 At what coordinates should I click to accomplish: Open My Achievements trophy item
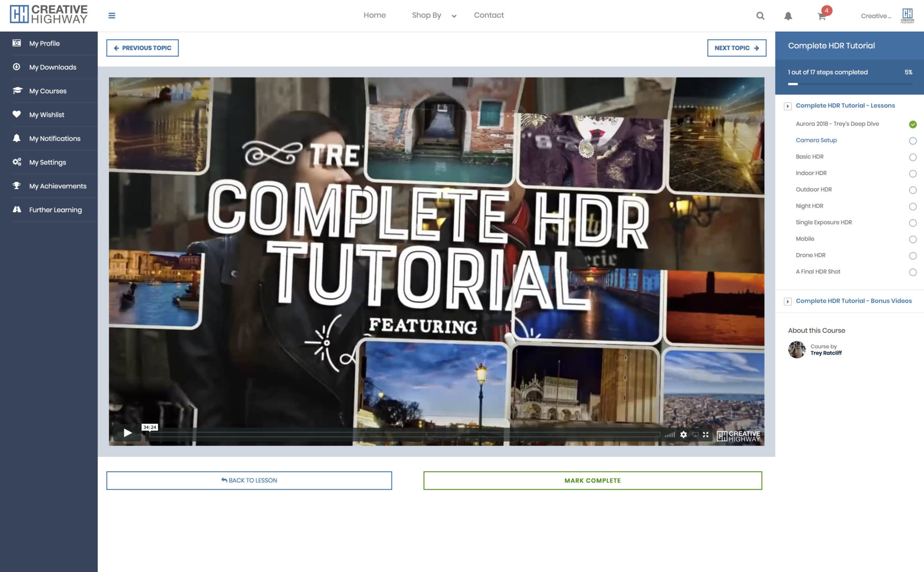pyautogui.click(x=57, y=186)
